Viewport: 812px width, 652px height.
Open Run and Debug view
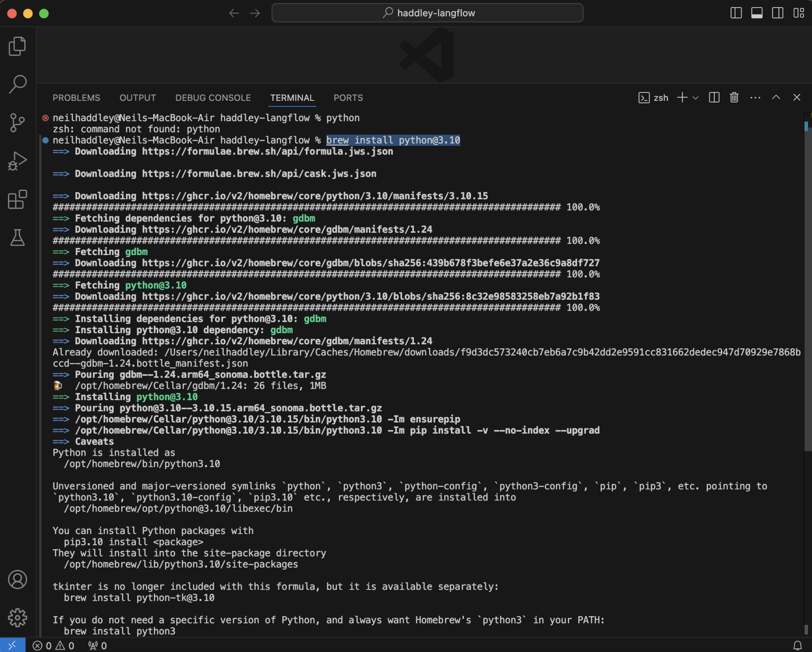[17, 161]
